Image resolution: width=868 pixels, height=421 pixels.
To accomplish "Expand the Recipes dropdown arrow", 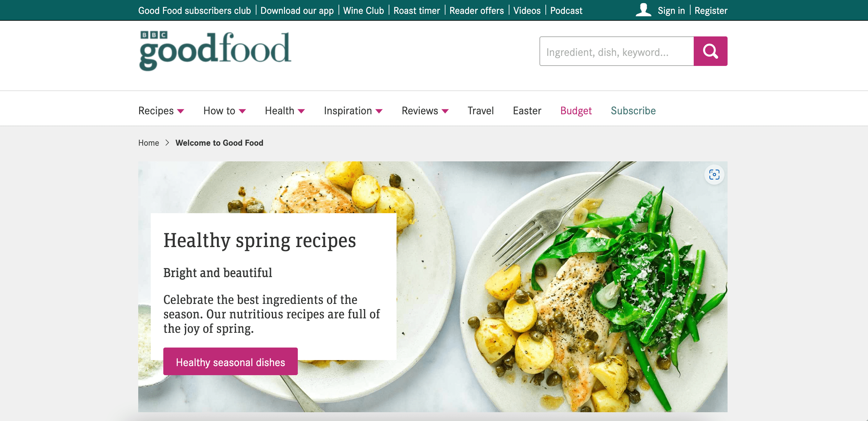I will coord(181,111).
